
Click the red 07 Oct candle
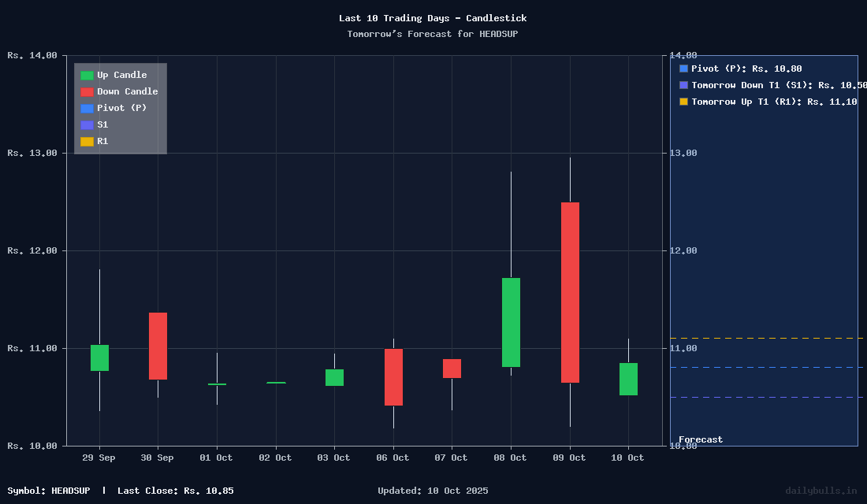click(452, 369)
